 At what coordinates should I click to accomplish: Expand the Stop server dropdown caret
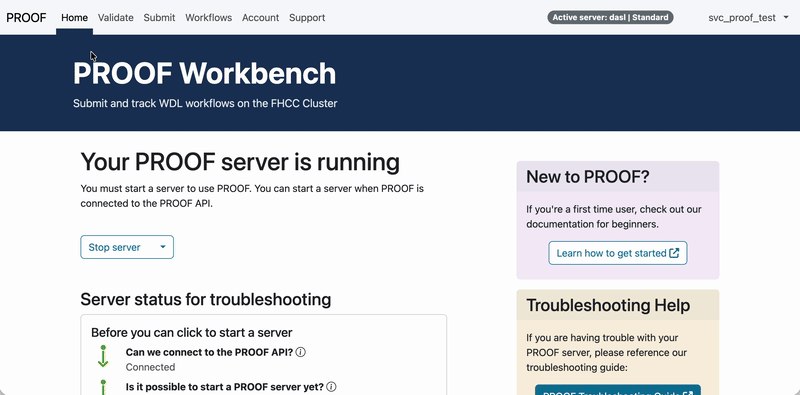coord(163,247)
